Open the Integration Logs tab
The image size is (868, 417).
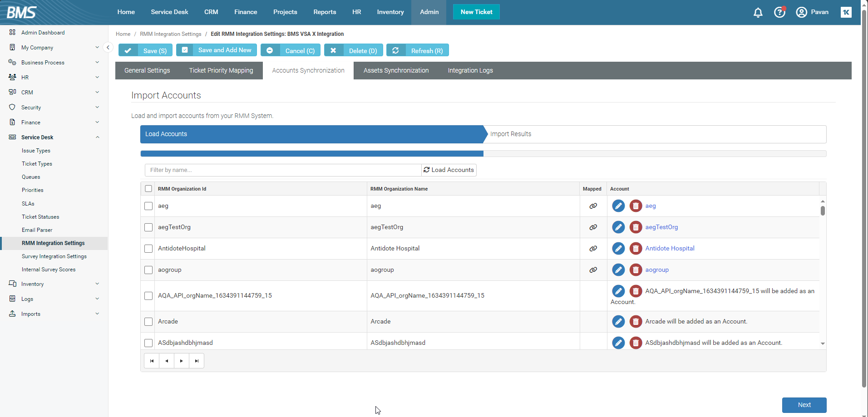coord(470,71)
